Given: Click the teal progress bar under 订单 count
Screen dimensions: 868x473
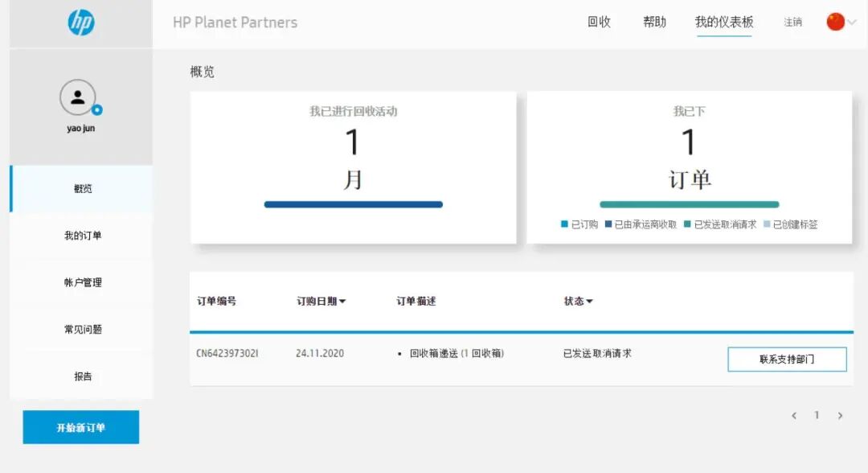Looking at the screenshot, I should [690, 204].
